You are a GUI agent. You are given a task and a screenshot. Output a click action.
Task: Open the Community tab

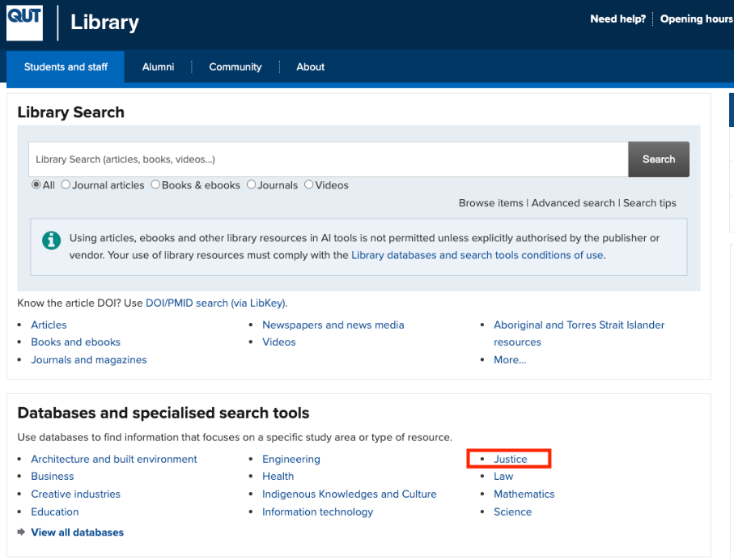click(x=235, y=67)
